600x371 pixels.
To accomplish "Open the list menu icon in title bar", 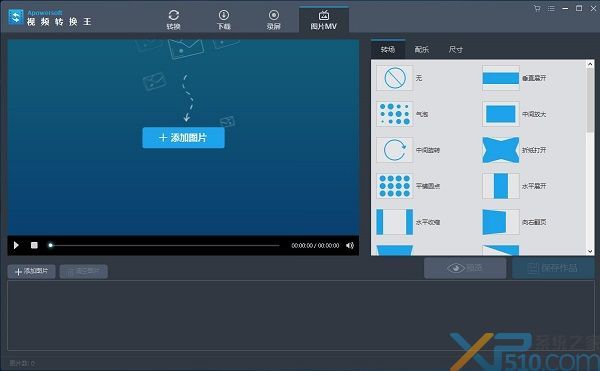I will 551,8.
